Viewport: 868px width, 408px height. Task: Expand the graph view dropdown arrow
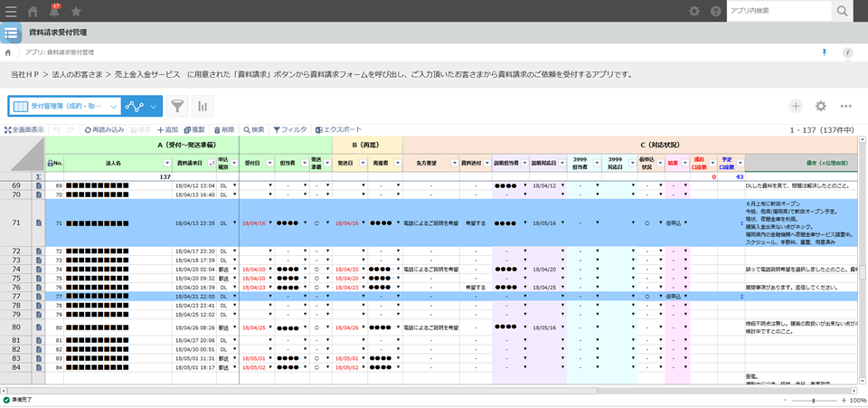[x=154, y=107]
